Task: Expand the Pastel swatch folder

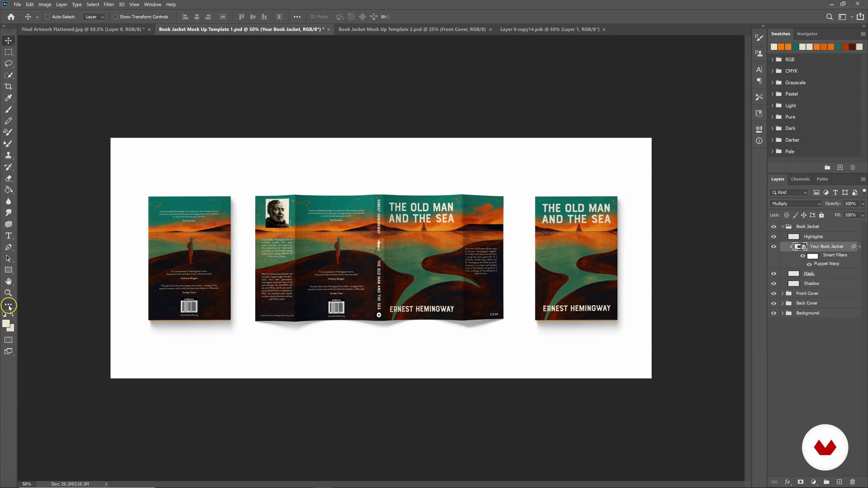Action: [772, 94]
